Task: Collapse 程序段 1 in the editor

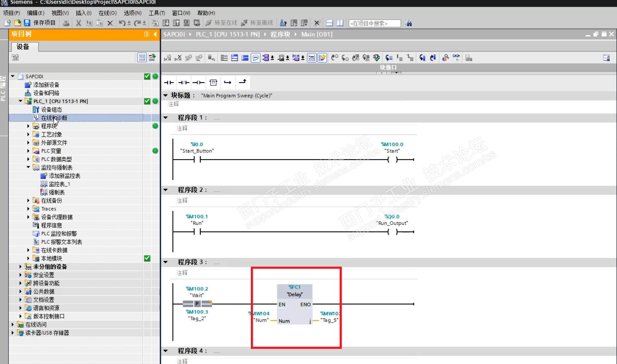Action: pyautogui.click(x=166, y=118)
